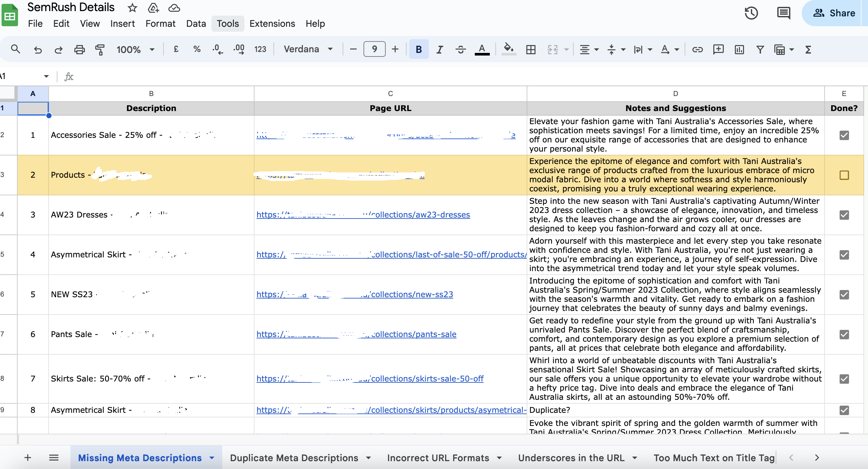Click the font size input field
This screenshot has width=868, height=469.
click(x=374, y=50)
